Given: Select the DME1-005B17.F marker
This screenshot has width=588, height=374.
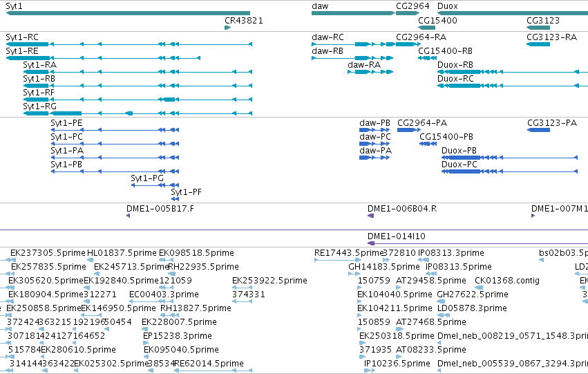Looking at the screenshot, I should (x=129, y=216).
